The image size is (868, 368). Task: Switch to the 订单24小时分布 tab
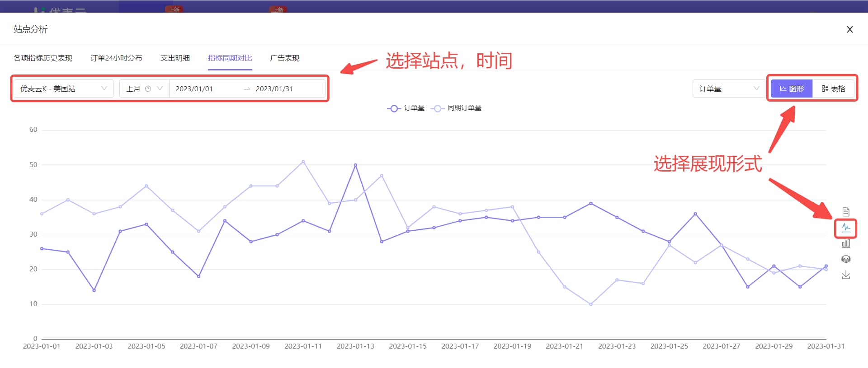point(116,58)
